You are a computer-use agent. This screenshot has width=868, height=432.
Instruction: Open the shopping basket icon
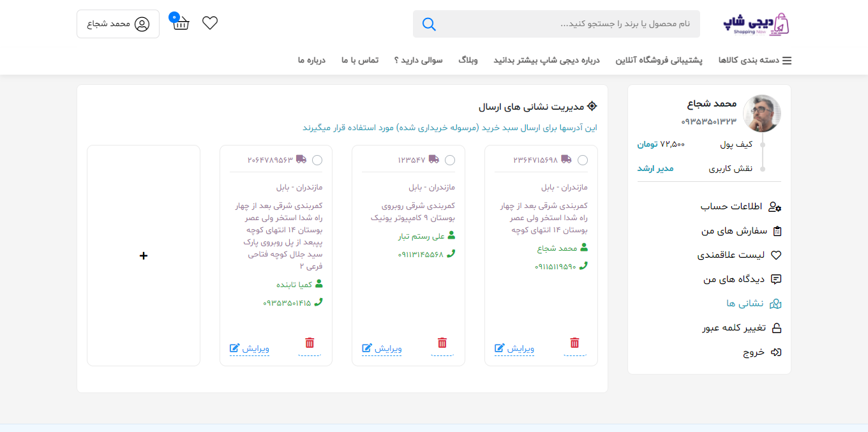(x=181, y=24)
